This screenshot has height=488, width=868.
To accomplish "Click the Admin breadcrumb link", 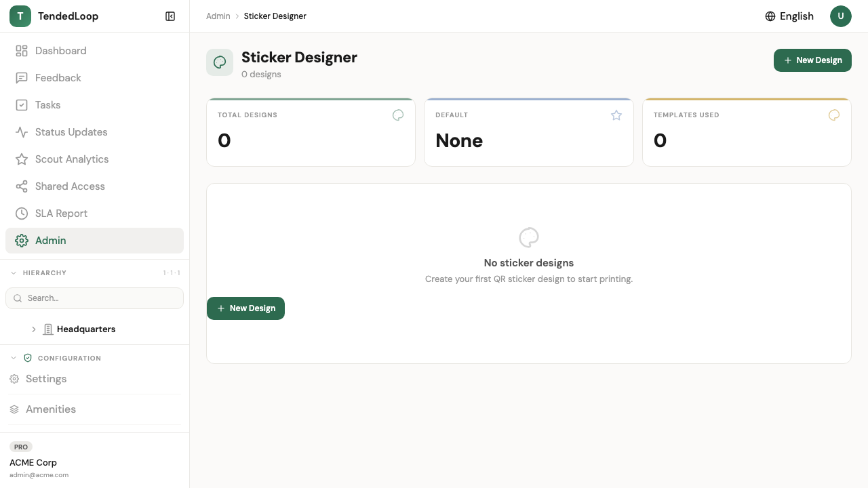I will [218, 16].
